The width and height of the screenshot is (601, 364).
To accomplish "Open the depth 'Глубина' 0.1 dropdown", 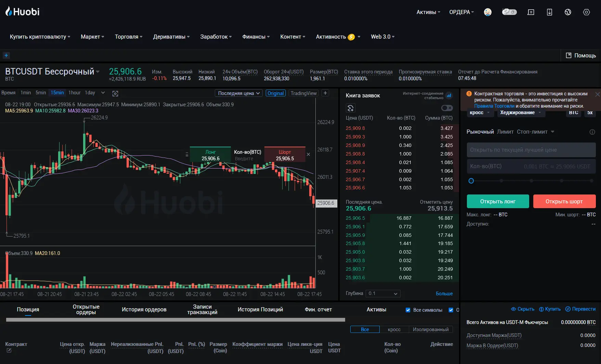I will pos(383,294).
